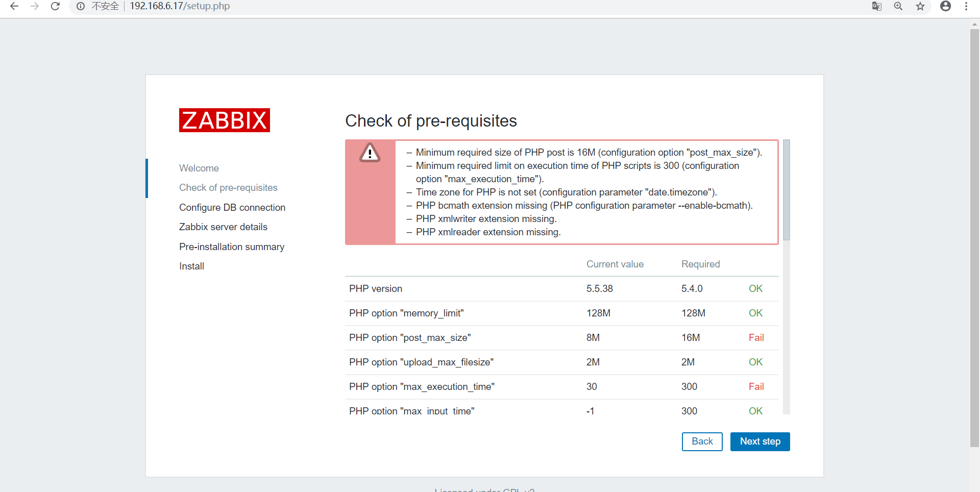Click the '-1' current value for max_input_time

tap(591, 411)
